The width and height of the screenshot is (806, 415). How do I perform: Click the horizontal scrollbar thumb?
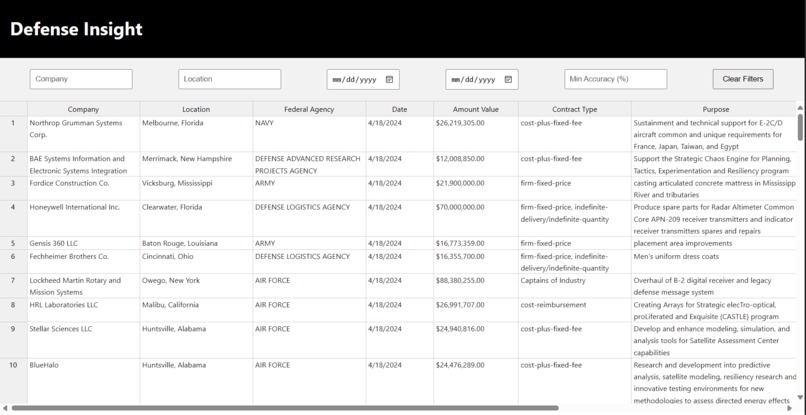tap(285, 408)
